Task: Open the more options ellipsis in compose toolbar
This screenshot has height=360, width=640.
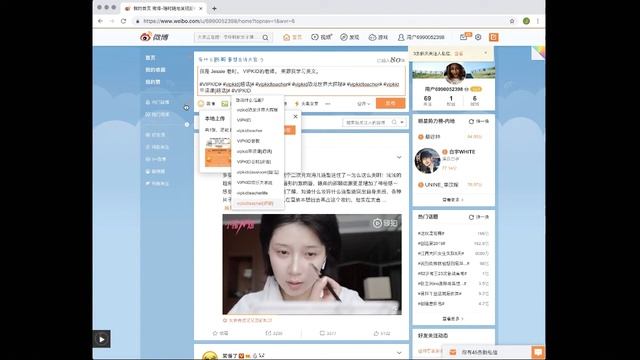Action: [328, 104]
